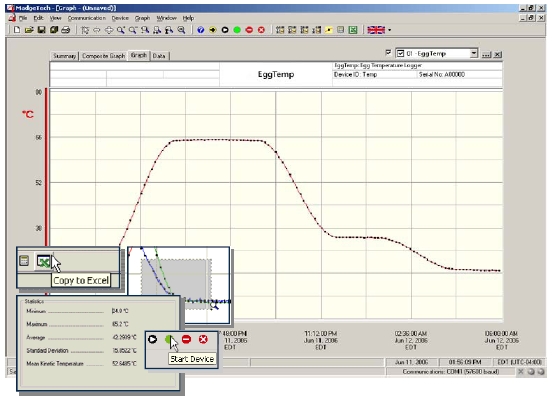Screen dimensions: 552x399
Task: Select the Graph tab
Action: [138, 55]
